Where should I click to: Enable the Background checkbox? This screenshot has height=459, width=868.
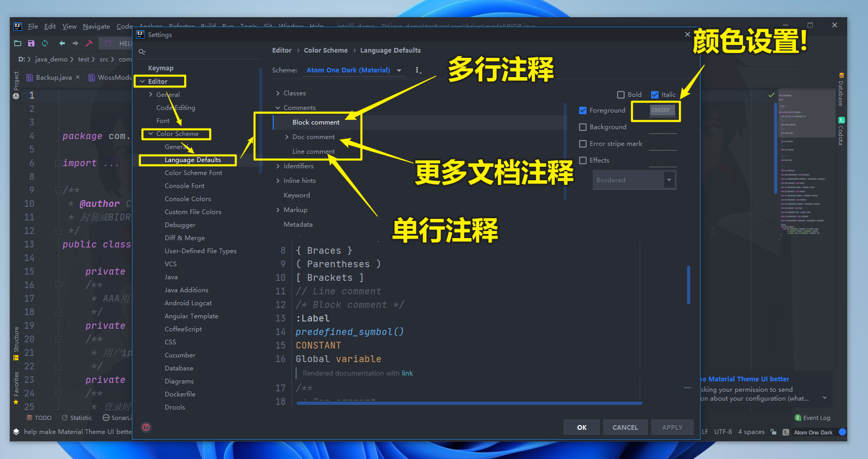[583, 127]
